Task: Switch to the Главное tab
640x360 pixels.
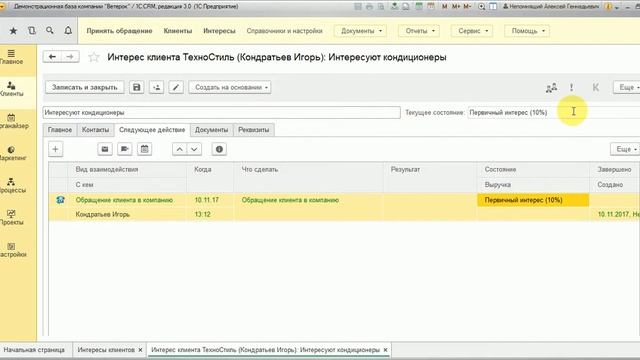Action: point(60,130)
